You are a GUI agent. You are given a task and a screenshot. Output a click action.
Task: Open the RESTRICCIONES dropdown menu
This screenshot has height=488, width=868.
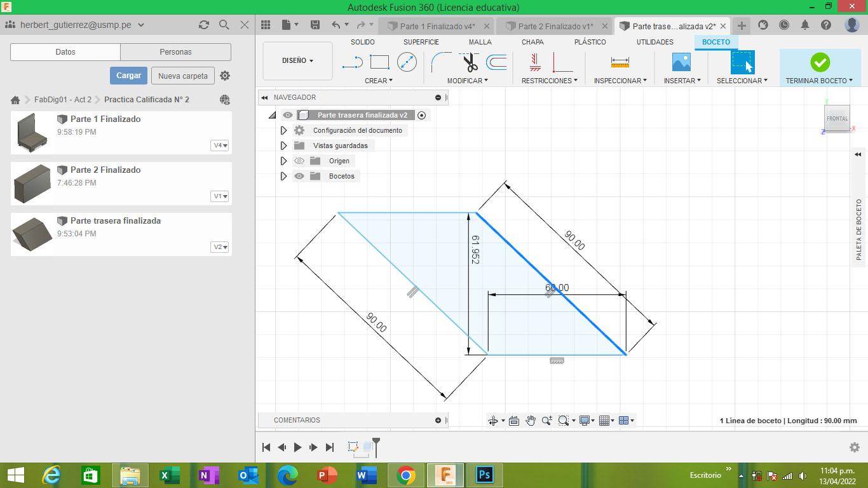coord(550,81)
